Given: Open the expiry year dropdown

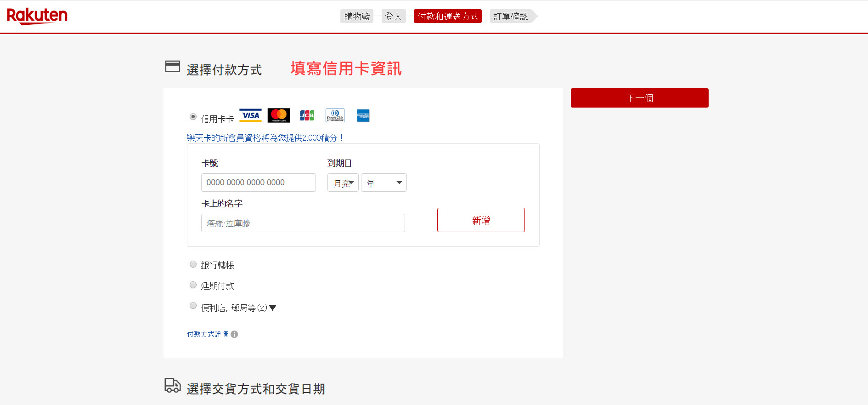Looking at the screenshot, I should coord(383,183).
